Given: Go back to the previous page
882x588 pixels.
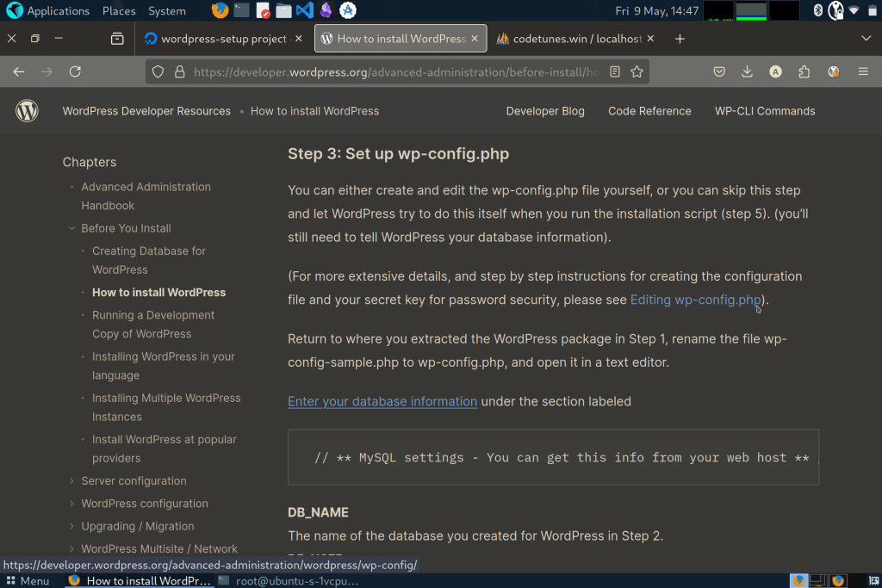Looking at the screenshot, I should pos(19,71).
